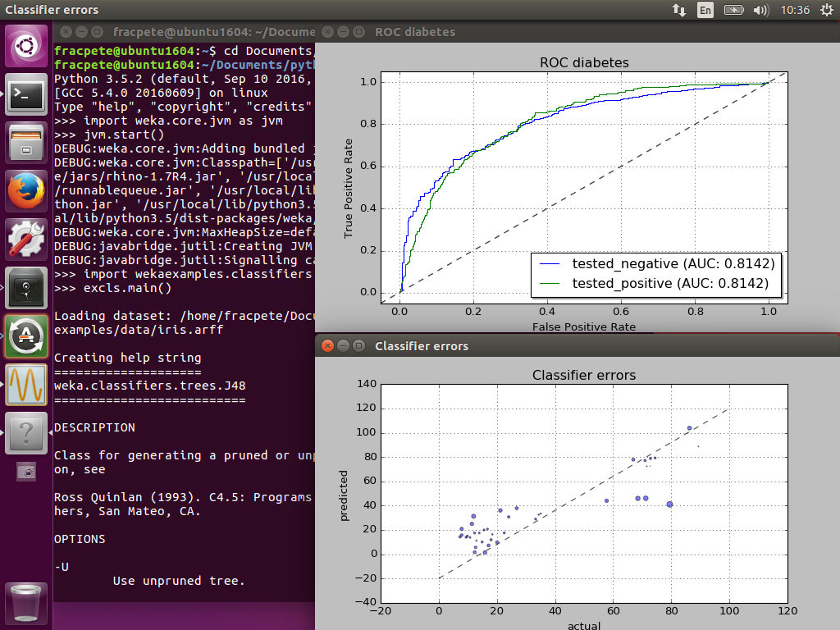Launch Software Updater from the launcher

(27, 336)
